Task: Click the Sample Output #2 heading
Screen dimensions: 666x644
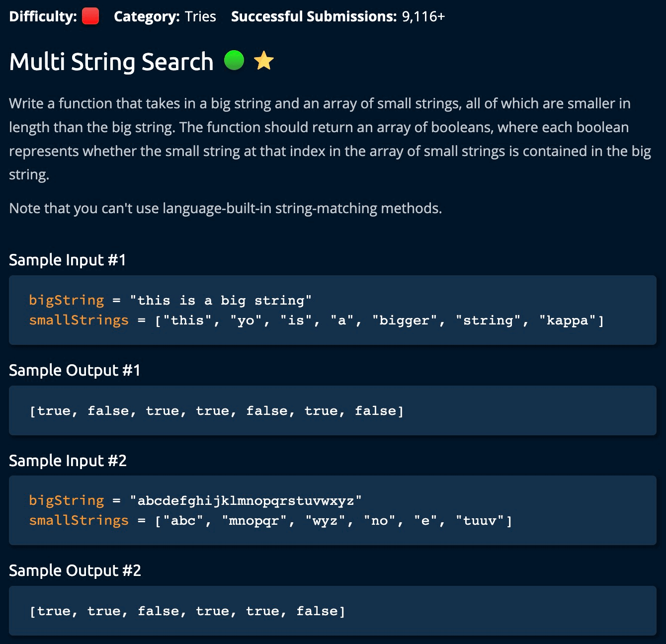Action: click(75, 570)
